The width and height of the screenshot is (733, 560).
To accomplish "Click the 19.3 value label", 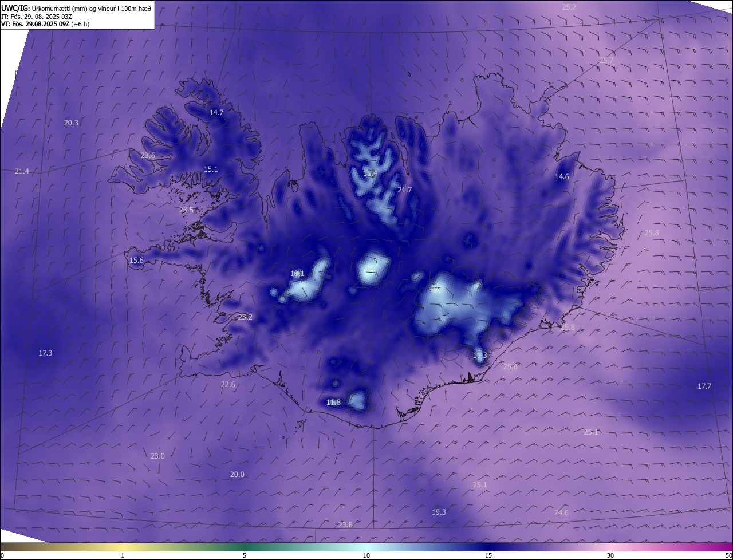I will (439, 512).
